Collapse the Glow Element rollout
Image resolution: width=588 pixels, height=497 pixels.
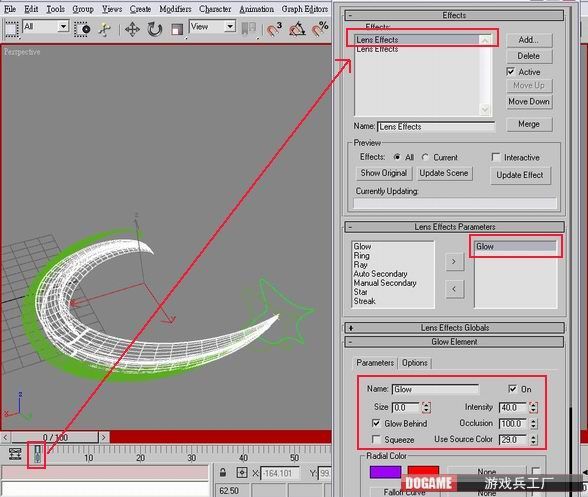click(x=454, y=342)
